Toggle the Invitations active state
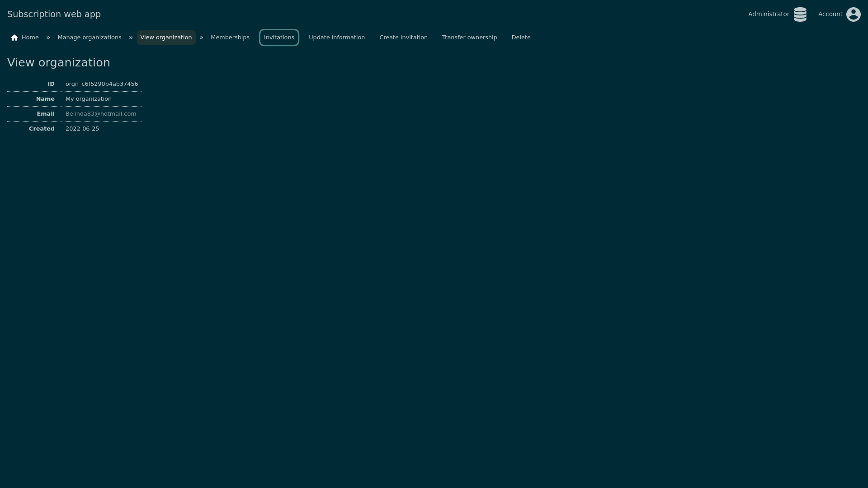Viewport: 868px width, 488px height. coord(278,37)
